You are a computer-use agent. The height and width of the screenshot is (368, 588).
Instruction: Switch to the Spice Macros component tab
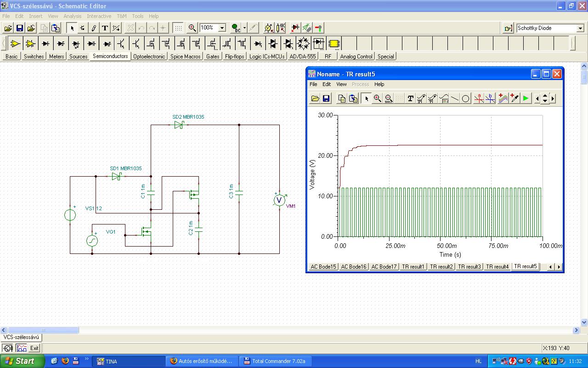(x=185, y=57)
